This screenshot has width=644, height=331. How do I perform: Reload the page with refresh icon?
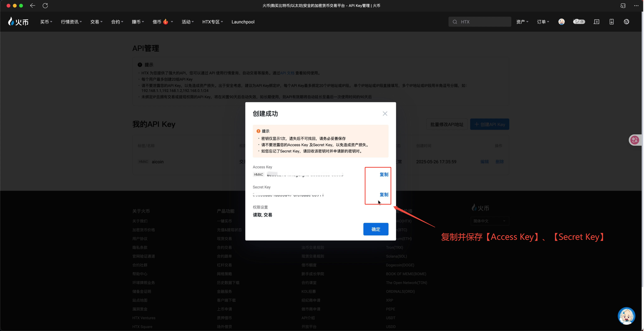pos(45,6)
